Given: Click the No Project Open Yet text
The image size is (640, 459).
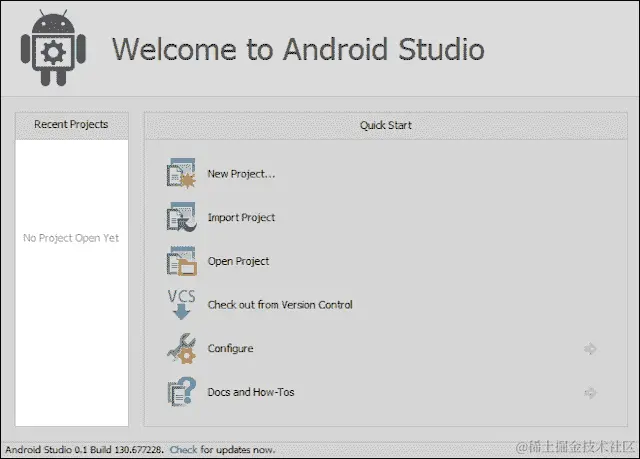Looking at the screenshot, I should tap(71, 238).
